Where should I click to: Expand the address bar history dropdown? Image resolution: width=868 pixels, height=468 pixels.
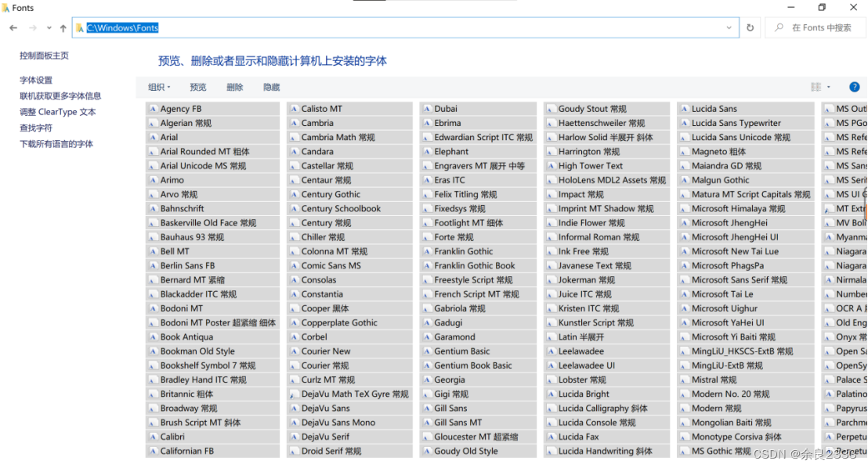pyautogui.click(x=729, y=27)
